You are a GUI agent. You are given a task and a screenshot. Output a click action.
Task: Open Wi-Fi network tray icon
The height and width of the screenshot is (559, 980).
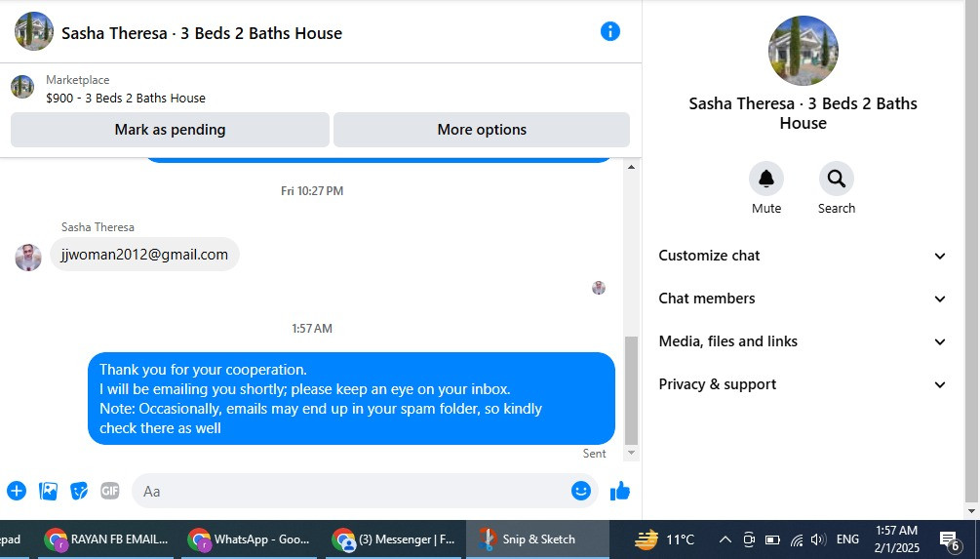(797, 539)
